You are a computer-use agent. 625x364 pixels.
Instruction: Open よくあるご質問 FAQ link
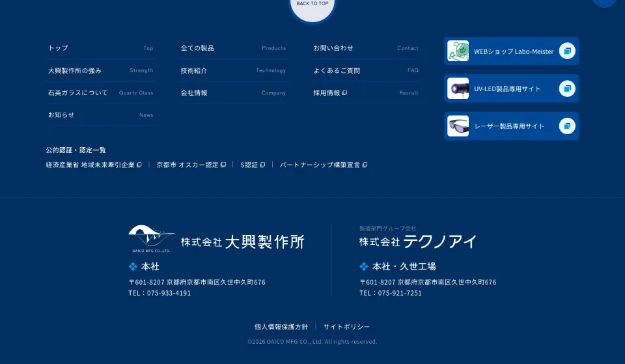click(366, 70)
